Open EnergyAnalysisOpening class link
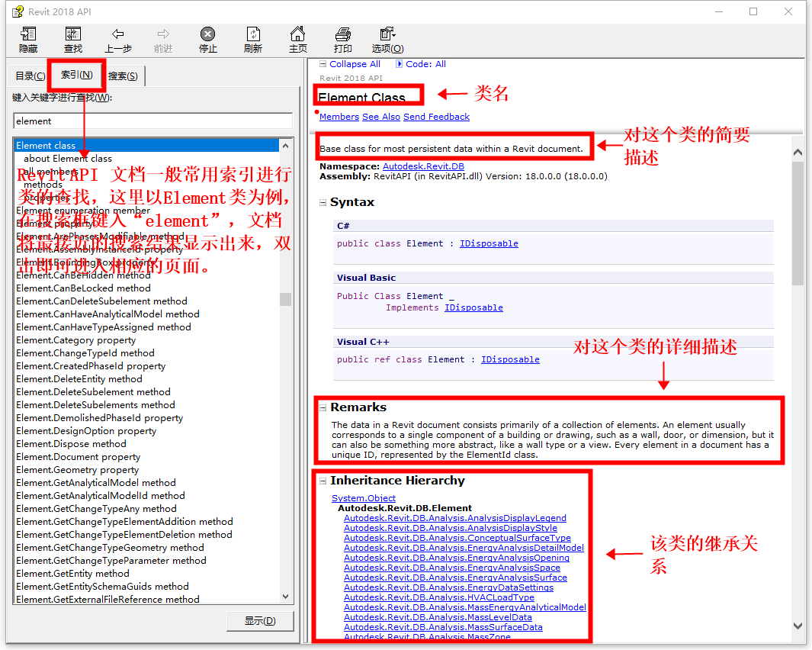 (x=457, y=558)
